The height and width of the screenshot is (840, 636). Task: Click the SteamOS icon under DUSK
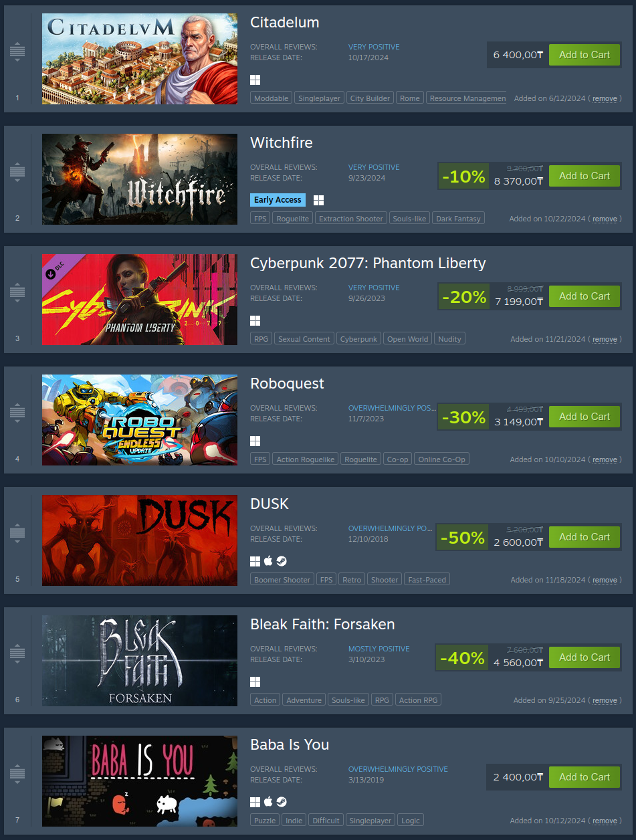pos(282,561)
